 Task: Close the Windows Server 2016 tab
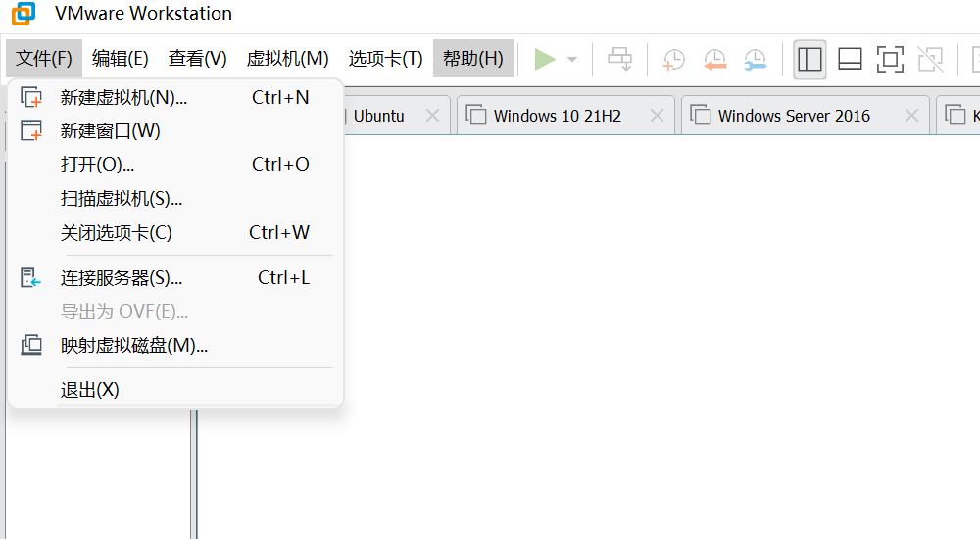click(x=911, y=116)
